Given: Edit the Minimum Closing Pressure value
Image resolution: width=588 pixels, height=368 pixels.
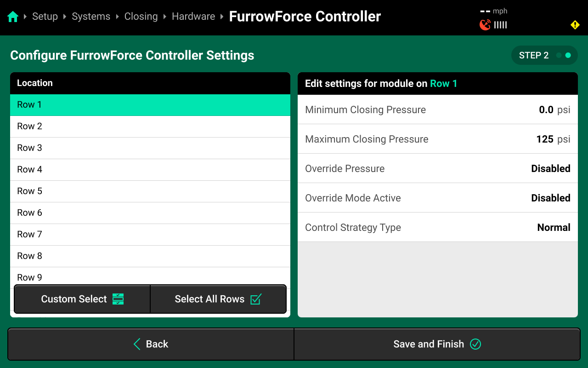Looking at the screenshot, I should (437, 109).
